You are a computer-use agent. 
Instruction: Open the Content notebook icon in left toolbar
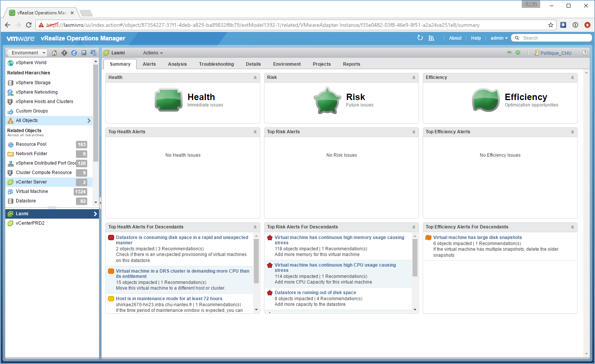(84, 53)
